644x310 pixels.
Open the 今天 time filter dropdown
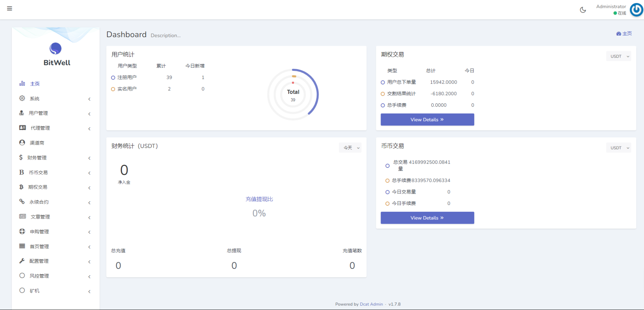click(x=350, y=148)
